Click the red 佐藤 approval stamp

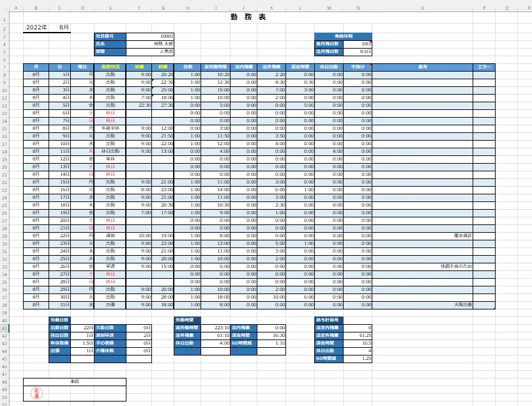(36, 393)
